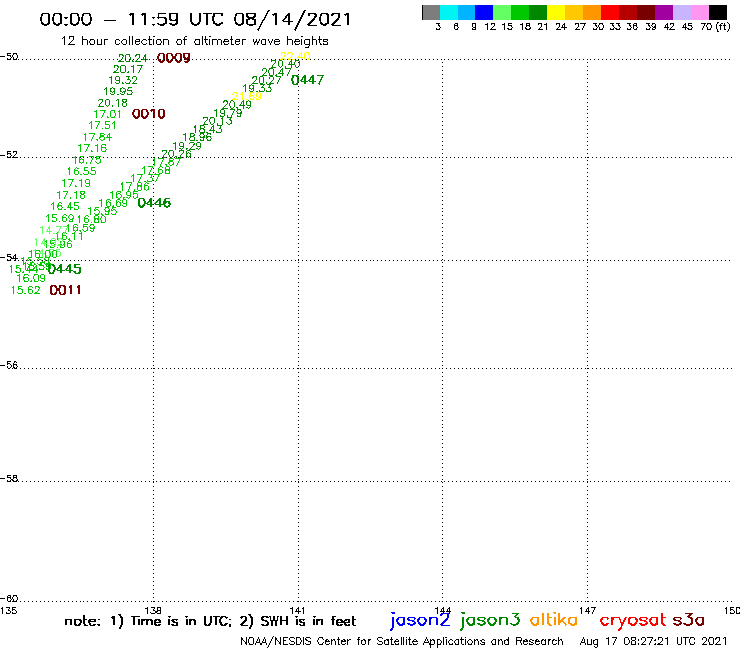Click the wave height value 16.09
The height and width of the screenshot is (650, 740).
coord(31,278)
